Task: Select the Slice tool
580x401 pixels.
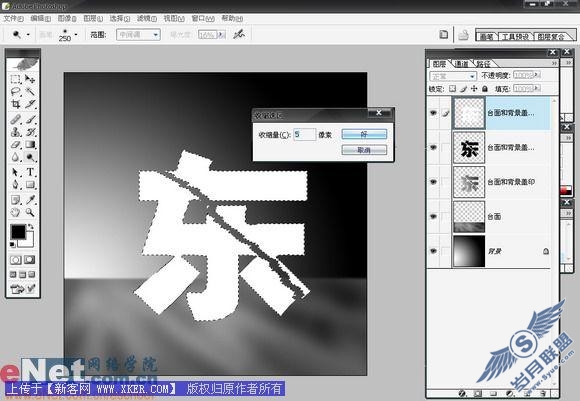Action: (30, 104)
